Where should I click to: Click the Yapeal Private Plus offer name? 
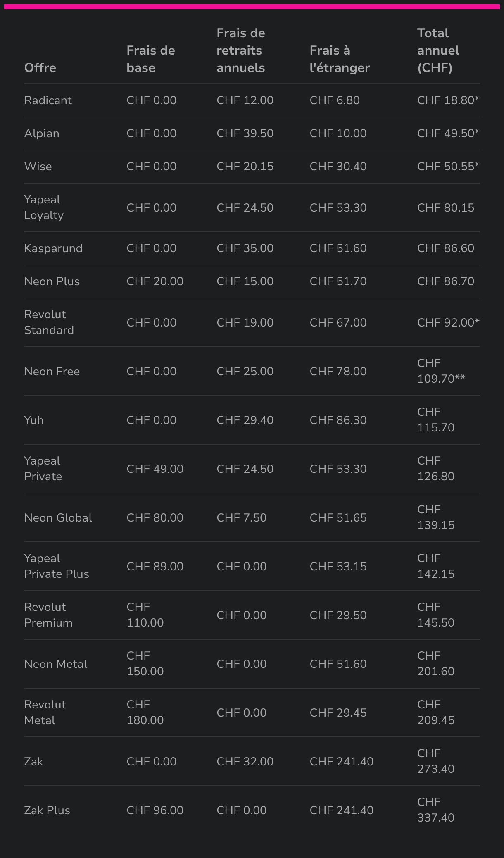tap(57, 566)
